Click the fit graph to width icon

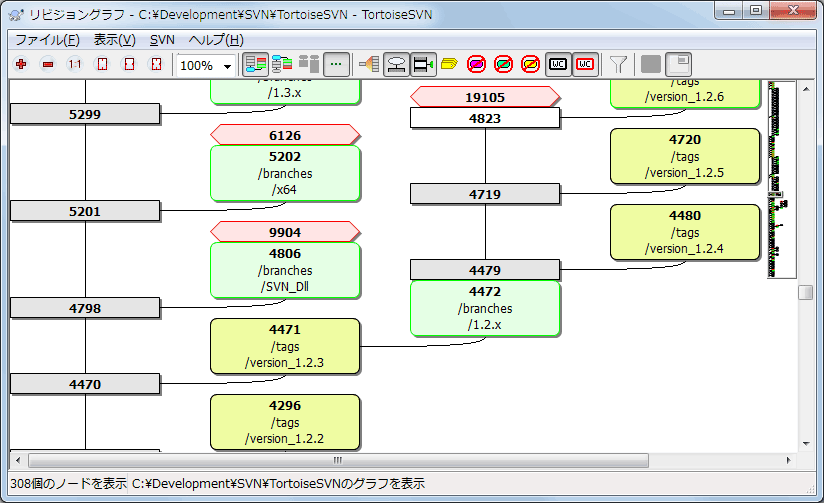tap(129, 65)
